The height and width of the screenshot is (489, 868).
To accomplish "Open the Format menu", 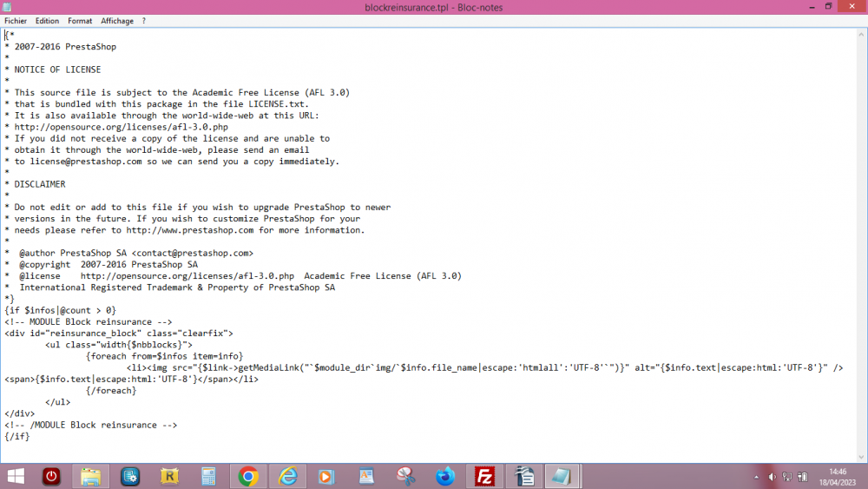I will point(80,21).
